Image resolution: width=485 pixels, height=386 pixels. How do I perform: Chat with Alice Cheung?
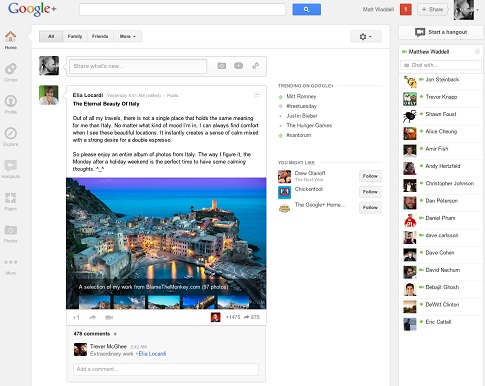441,133
